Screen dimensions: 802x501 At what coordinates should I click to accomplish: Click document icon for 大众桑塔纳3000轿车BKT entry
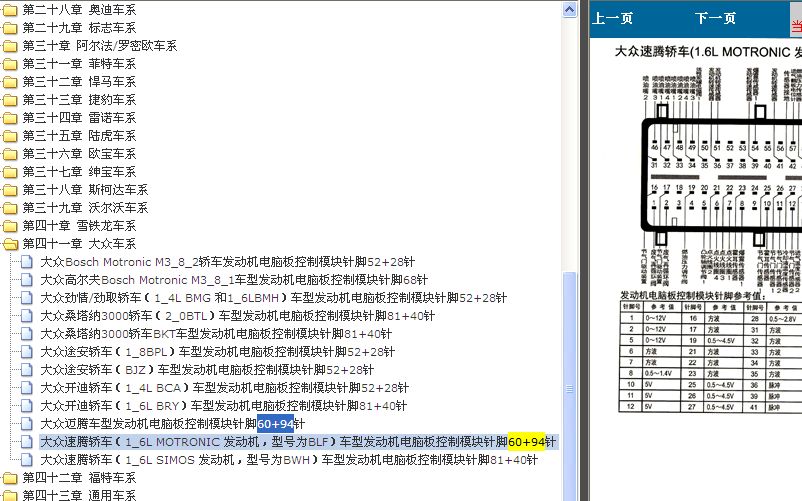tap(27, 334)
